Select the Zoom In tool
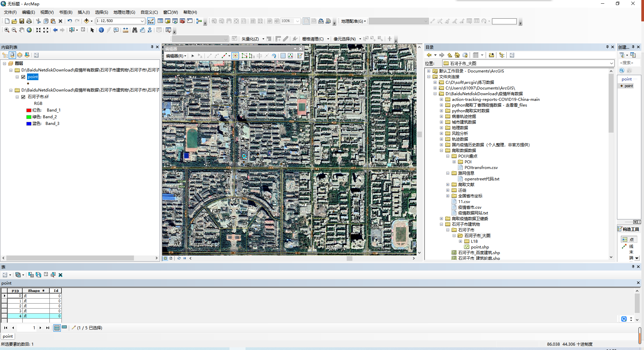 click(x=7, y=30)
